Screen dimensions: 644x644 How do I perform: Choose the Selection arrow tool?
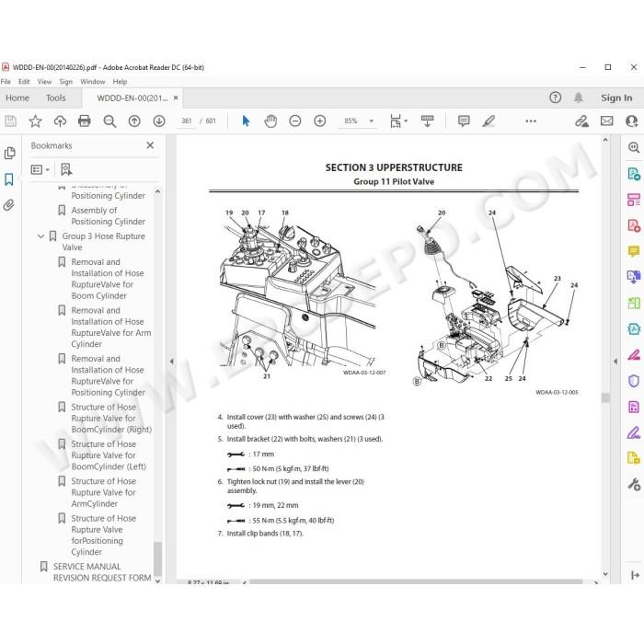click(x=246, y=121)
